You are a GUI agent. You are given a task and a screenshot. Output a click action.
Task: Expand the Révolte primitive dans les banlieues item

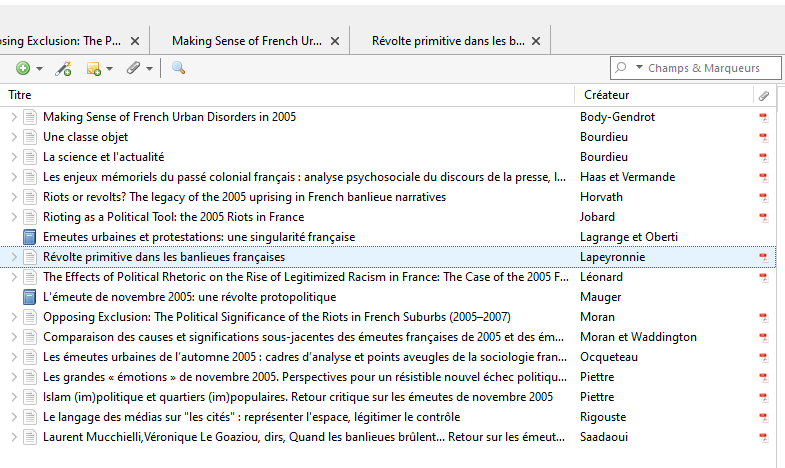[13, 257]
